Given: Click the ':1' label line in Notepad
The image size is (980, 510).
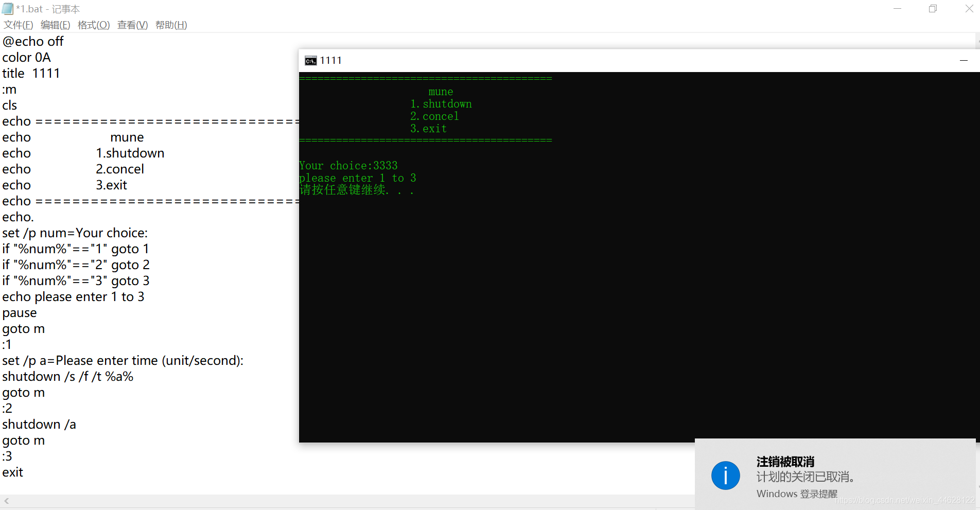Looking at the screenshot, I should click(x=7, y=344).
